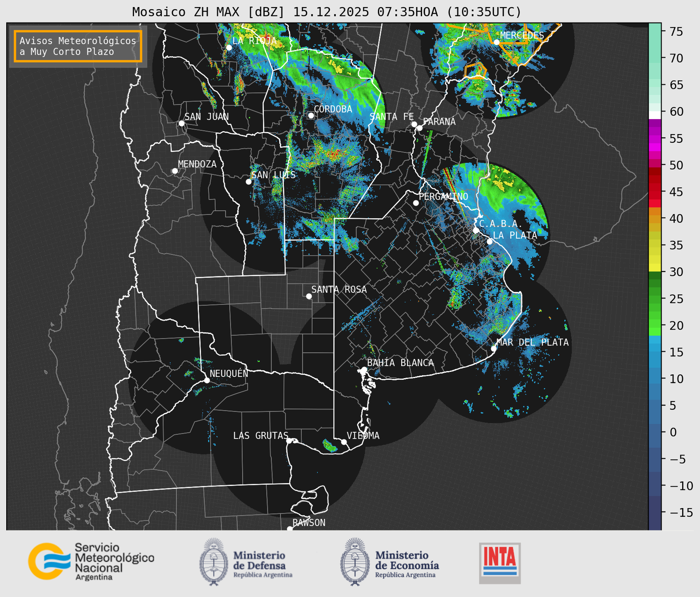Click the San Juan city marker
Image resolution: width=700 pixels, height=597 pixels.
(x=181, y=123)
